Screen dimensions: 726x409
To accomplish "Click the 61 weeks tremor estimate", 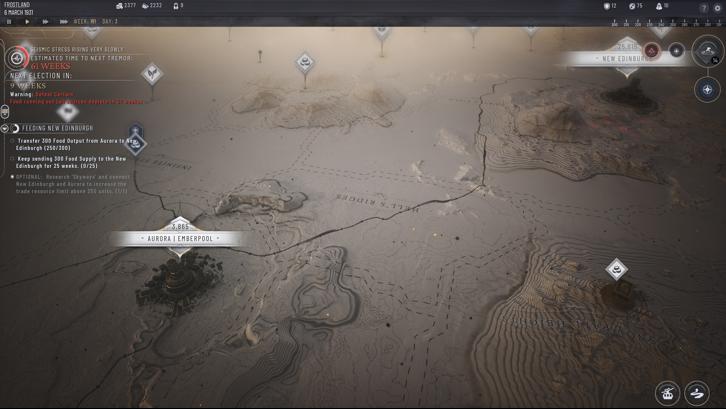I will (51, 66).
